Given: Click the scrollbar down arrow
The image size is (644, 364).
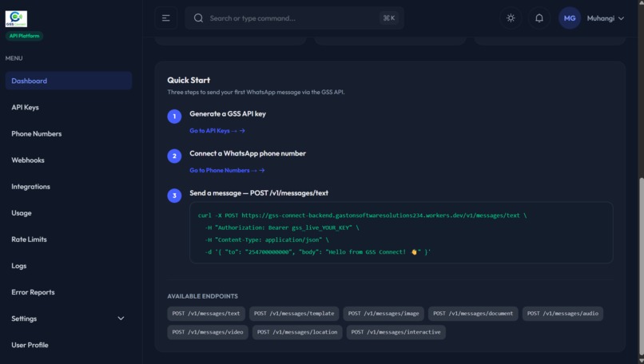Looking at the screenshot, I should (x=641, y=361).
